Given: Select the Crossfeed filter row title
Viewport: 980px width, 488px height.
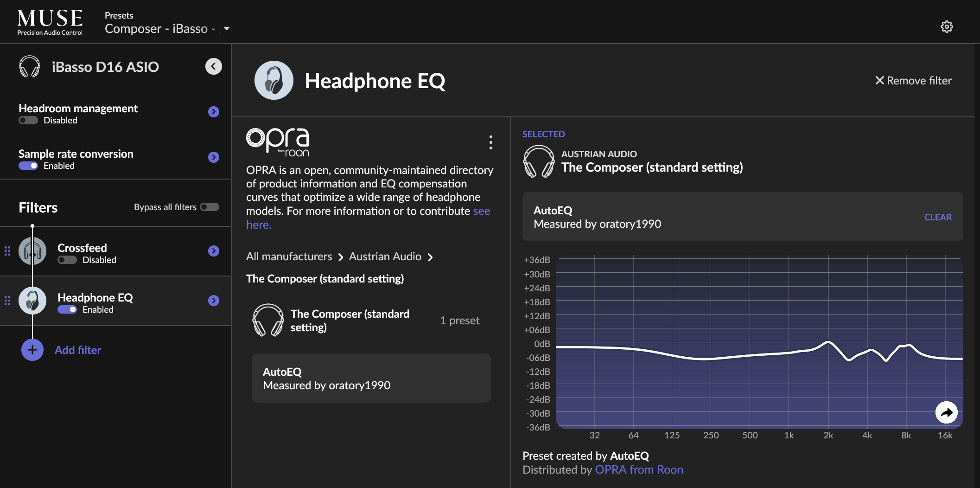Looking at the screenshot, I should (82, 248).
